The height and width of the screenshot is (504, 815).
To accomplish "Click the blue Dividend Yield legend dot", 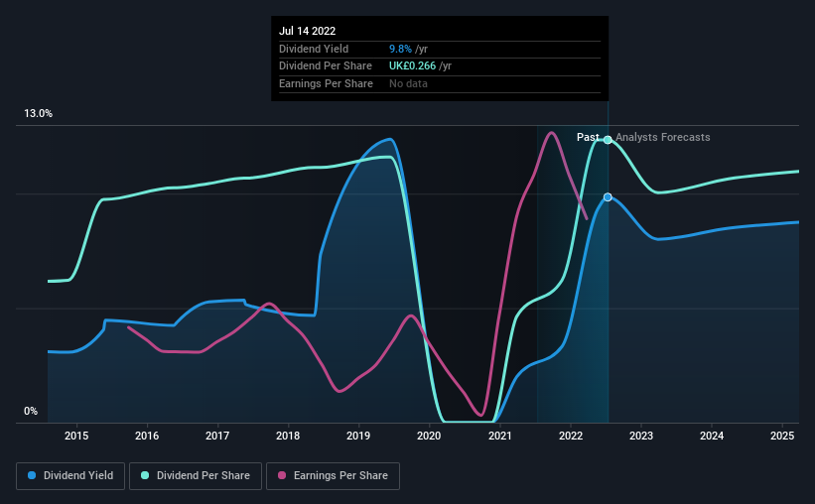I will [32, 475].
